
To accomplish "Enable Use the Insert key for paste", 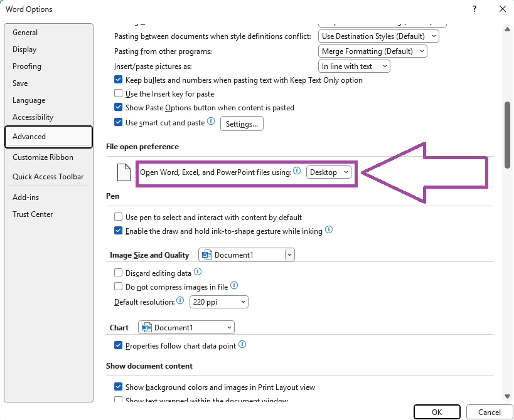I will [119, 93].
